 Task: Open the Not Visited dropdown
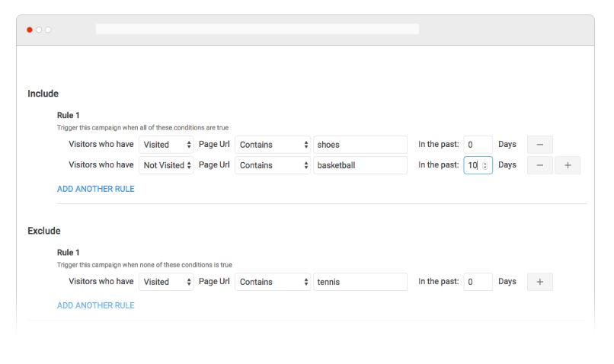coord(166,165)
